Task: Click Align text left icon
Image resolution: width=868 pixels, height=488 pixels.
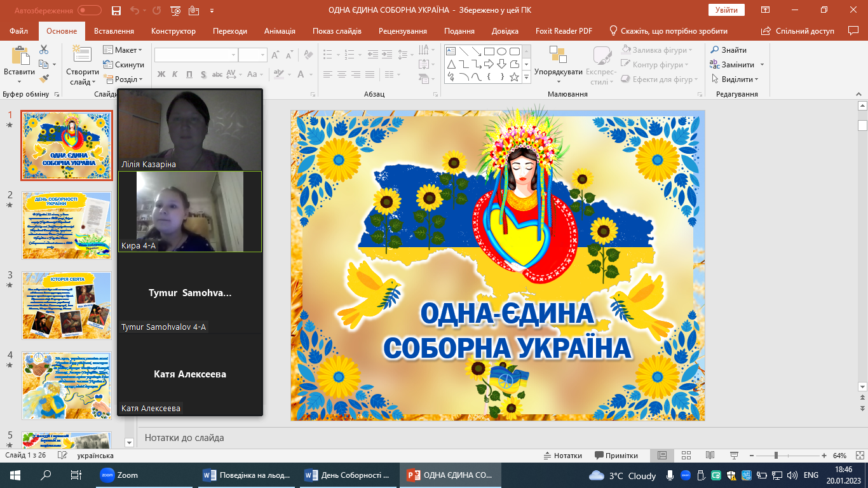Action: click(x=327, y=74)
